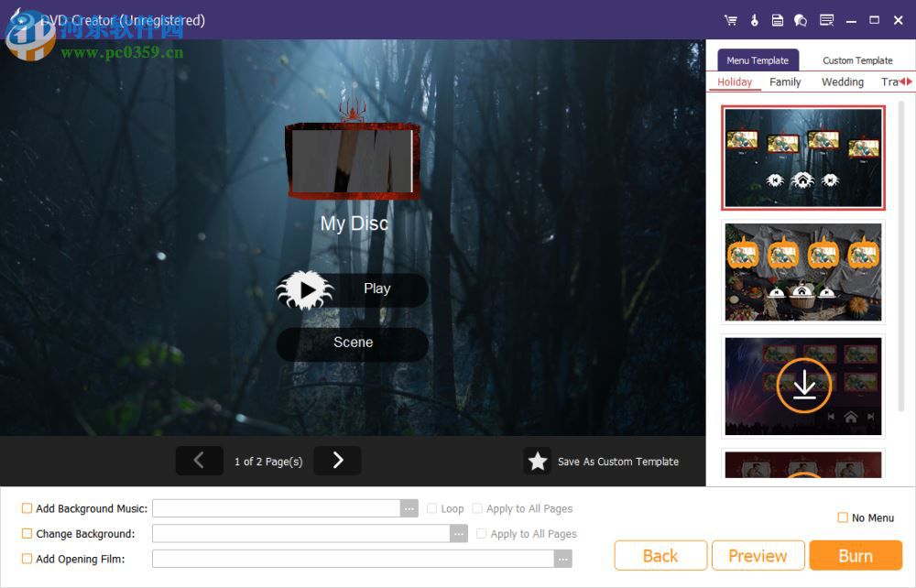Go to next menu page arrow
The image size is (916, 588).
click(337, 461)
